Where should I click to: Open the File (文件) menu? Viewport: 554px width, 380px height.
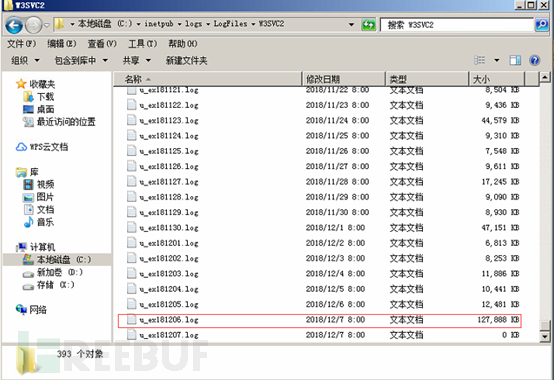(x=22, y=44)
